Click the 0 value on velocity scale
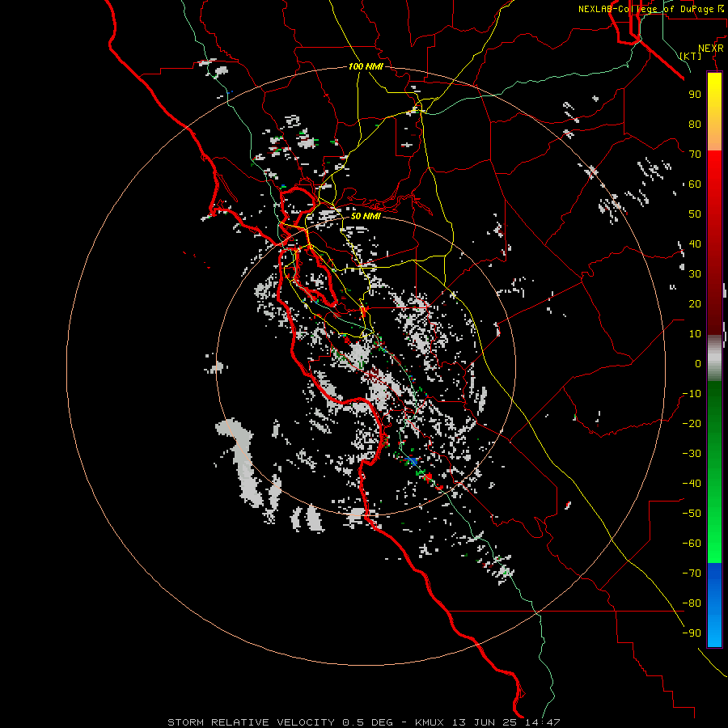Viewport: 728px width, 728px height. [698, 363]
